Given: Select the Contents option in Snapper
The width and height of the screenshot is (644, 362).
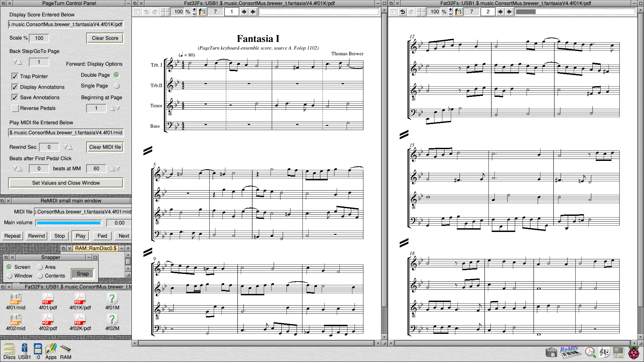Looking at the screenshot, I should pyautogui.click(x=40, y=276).
